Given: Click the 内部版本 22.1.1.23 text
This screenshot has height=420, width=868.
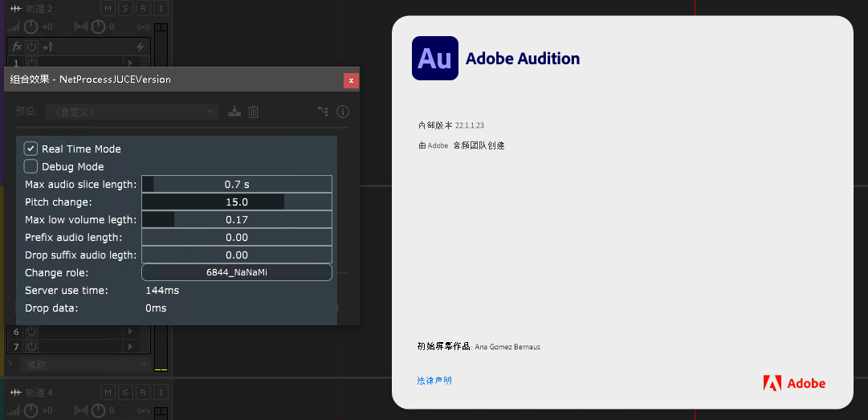Looking at the screenshot, I should (451, 125).
